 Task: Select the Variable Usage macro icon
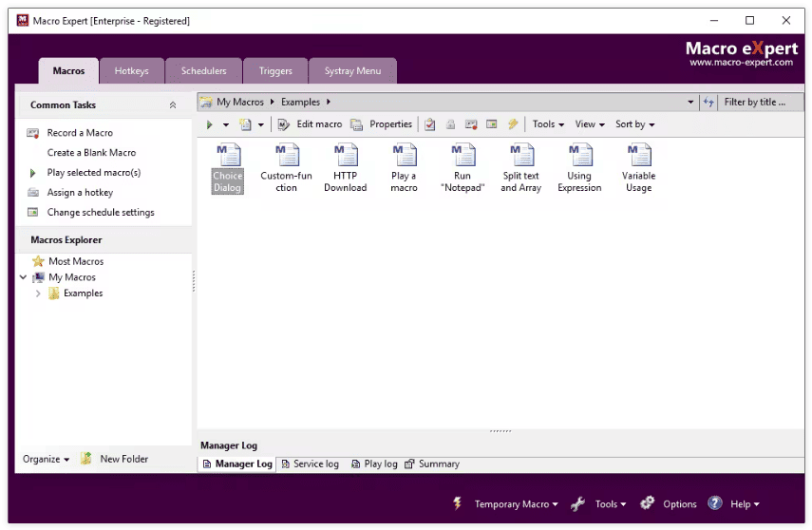pos(638,168)
